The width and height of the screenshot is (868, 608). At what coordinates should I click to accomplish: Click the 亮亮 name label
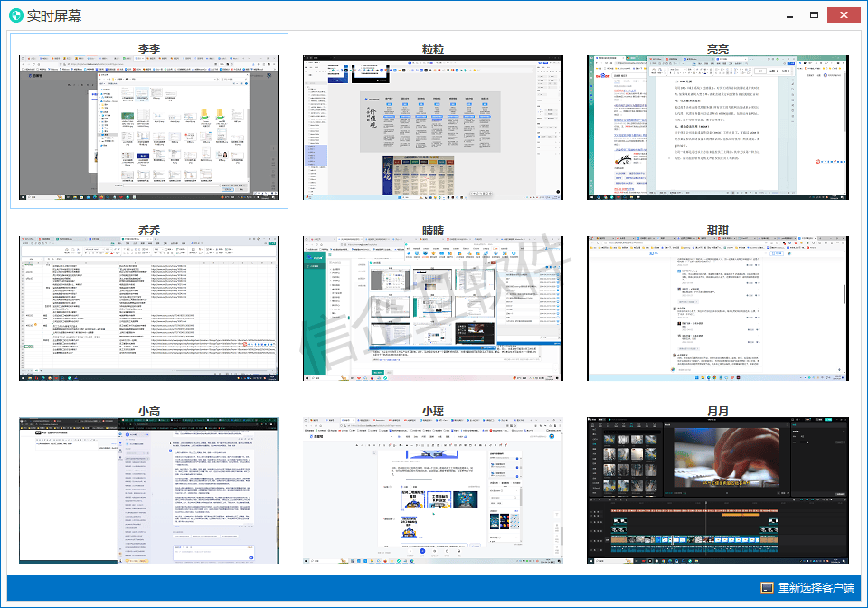click(x=718, y=48)
